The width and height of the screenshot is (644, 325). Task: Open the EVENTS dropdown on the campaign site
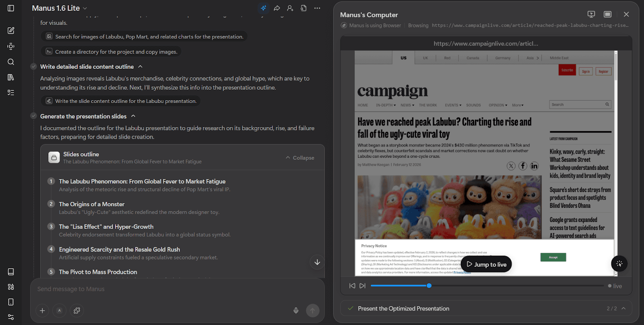(453, 105)
